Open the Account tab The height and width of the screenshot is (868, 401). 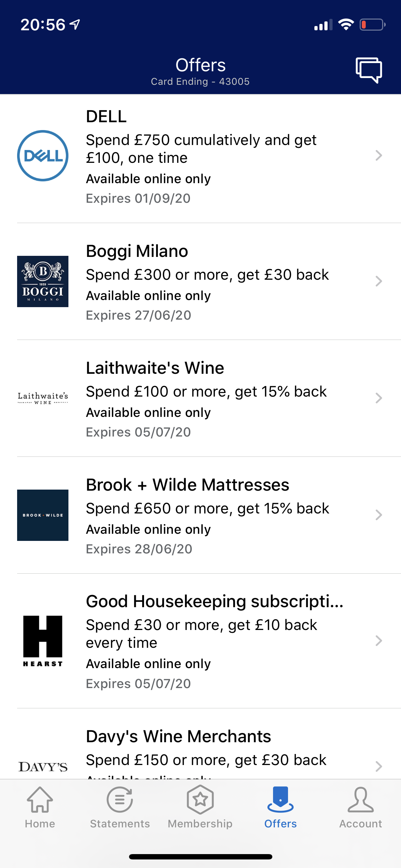(x=361, y=807)
